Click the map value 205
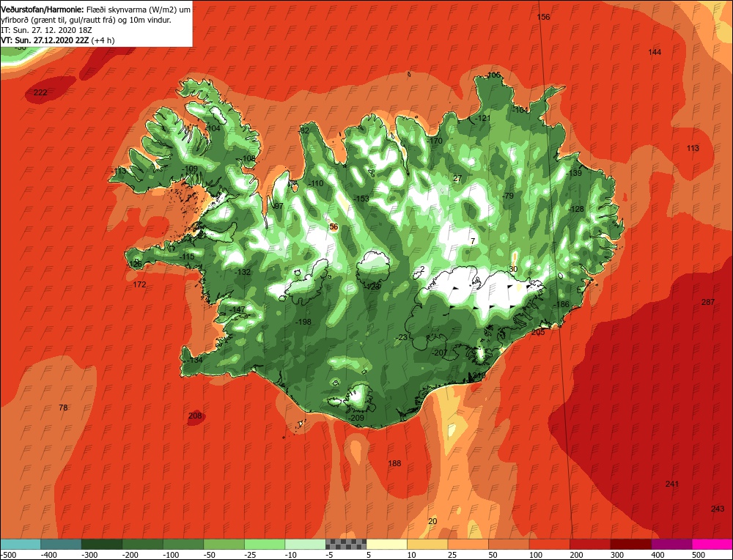The height and width of the screenshot is (560, 733). pyautogui.click(x=538, y=332)
